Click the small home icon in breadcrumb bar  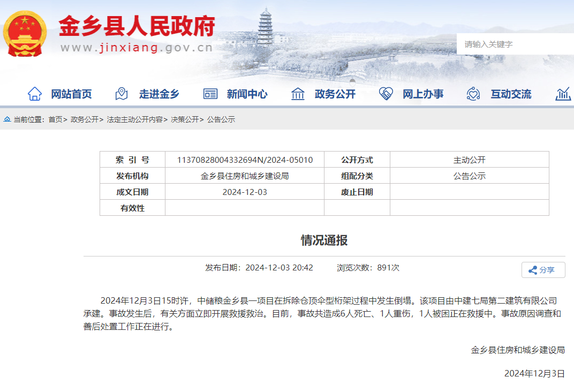[8, 119]
